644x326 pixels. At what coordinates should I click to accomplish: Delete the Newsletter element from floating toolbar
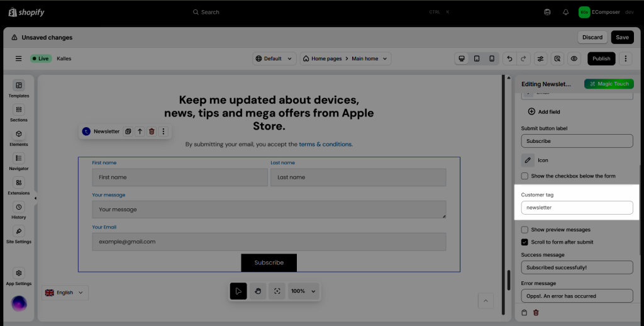(x=152, y=132)
